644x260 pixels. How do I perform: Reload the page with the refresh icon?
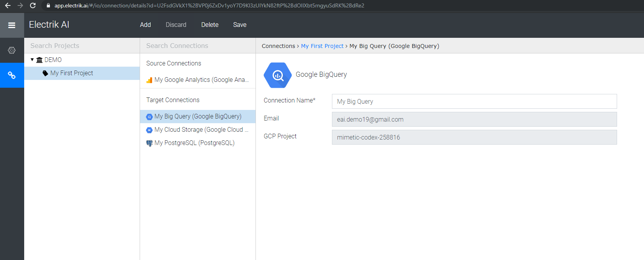coord(33,5)
